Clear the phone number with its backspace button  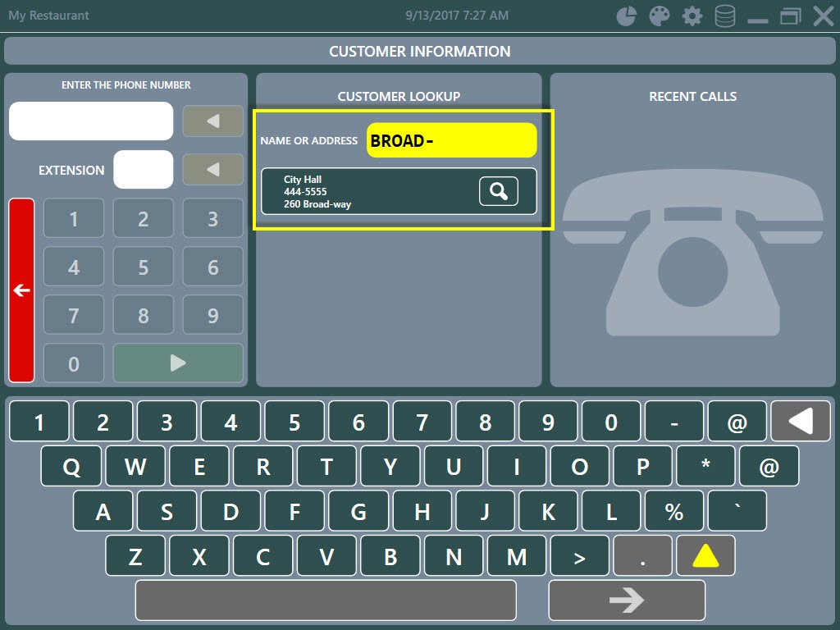[x=212, y=121]
